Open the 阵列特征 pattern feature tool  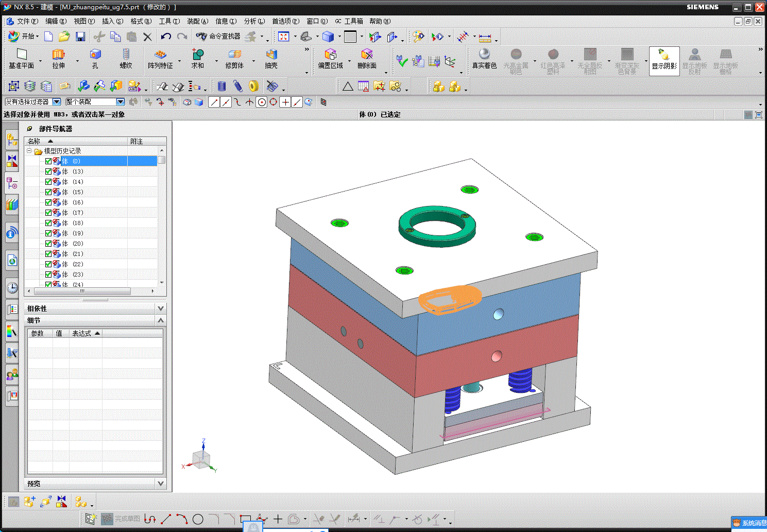point(160,59)
